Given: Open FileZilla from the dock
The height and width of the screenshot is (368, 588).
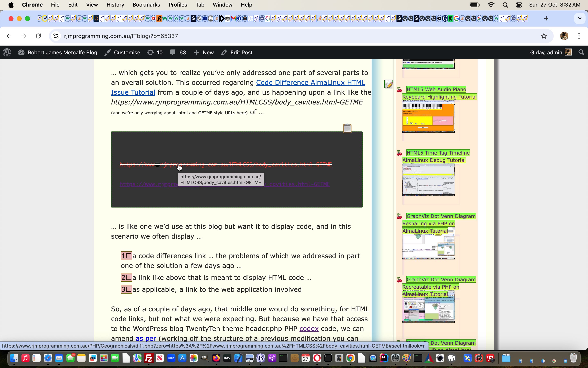Looking at the screenshot, I should tap(149, 358).
